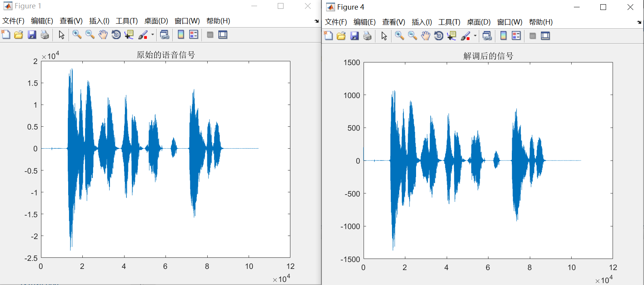Activate Zoom Out tool in Figure 4
The height and width of the screenshot is (285, 644).
point(413,36)
